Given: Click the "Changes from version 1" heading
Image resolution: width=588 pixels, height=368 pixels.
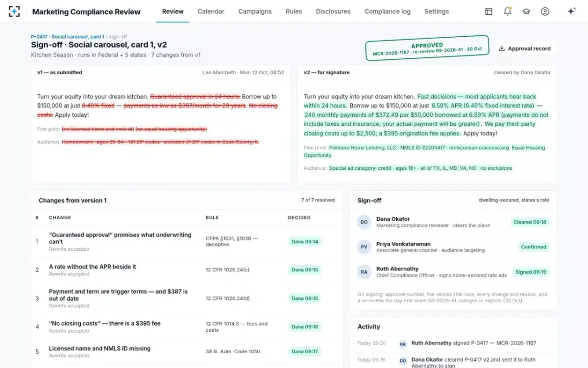Looking at the screenshot, I should (x=73, y=200).
